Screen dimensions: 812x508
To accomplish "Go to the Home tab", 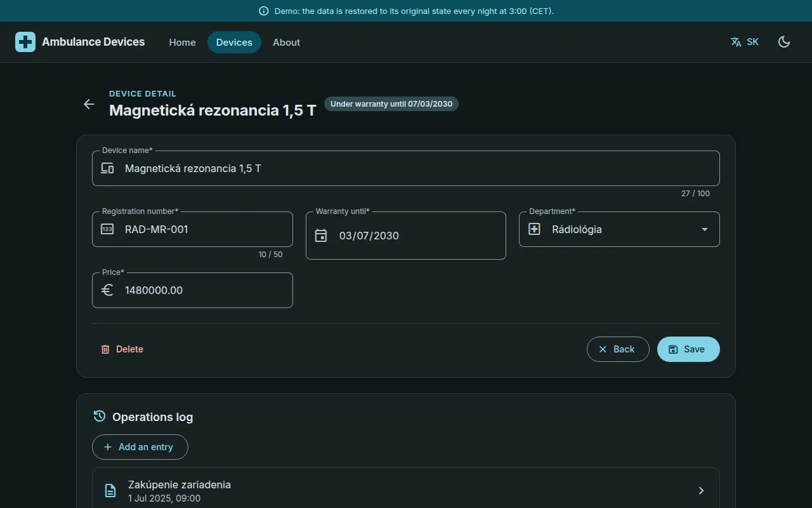I will click(x=182, y=42).
